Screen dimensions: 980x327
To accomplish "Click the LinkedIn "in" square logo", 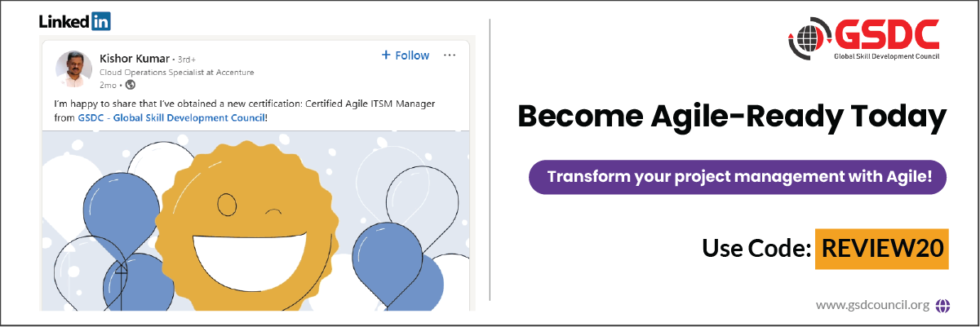I will (x=100, y=22).
